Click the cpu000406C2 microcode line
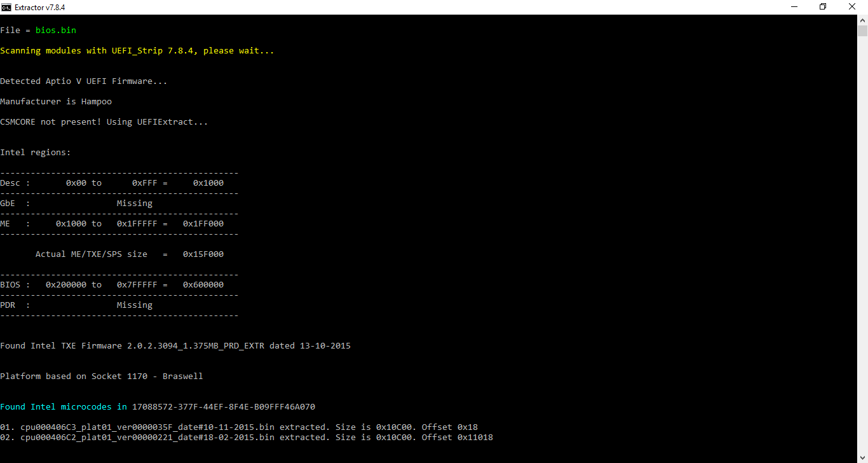This screenshot has width=868, height=463. (247, 437)
